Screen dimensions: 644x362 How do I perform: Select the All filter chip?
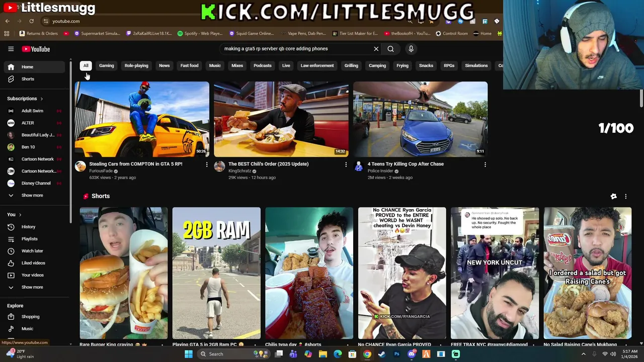(86, 65)
